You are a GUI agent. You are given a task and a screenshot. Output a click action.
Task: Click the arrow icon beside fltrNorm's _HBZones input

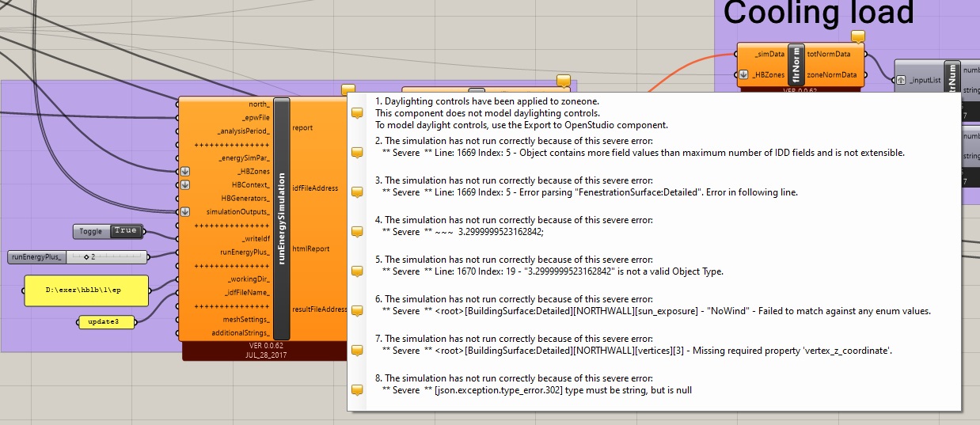click(x=743, y=74)
